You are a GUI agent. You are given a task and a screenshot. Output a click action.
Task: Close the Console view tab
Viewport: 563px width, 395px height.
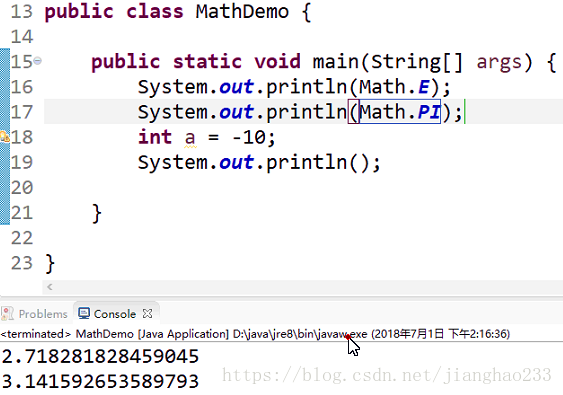point(147,313)
